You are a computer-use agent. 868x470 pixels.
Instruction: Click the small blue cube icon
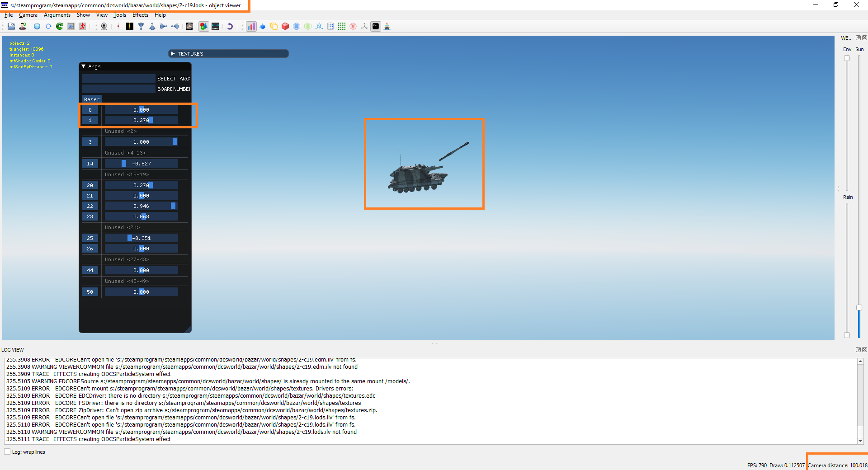(x=263, y=26)
